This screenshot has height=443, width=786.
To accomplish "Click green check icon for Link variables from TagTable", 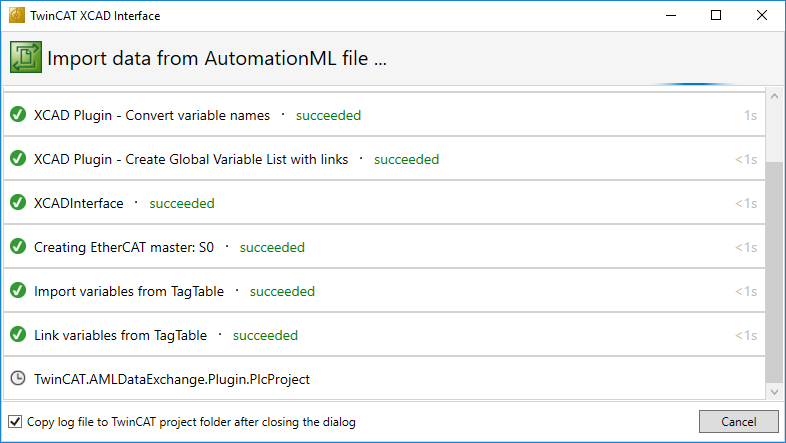I will (18, 334).
